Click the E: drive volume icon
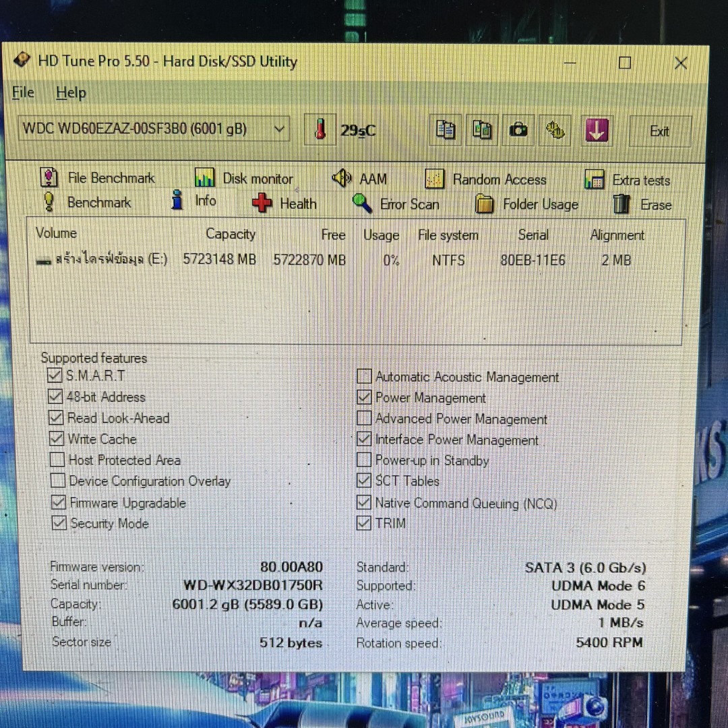Screen dimensions: 728x728 coord(44,260)
